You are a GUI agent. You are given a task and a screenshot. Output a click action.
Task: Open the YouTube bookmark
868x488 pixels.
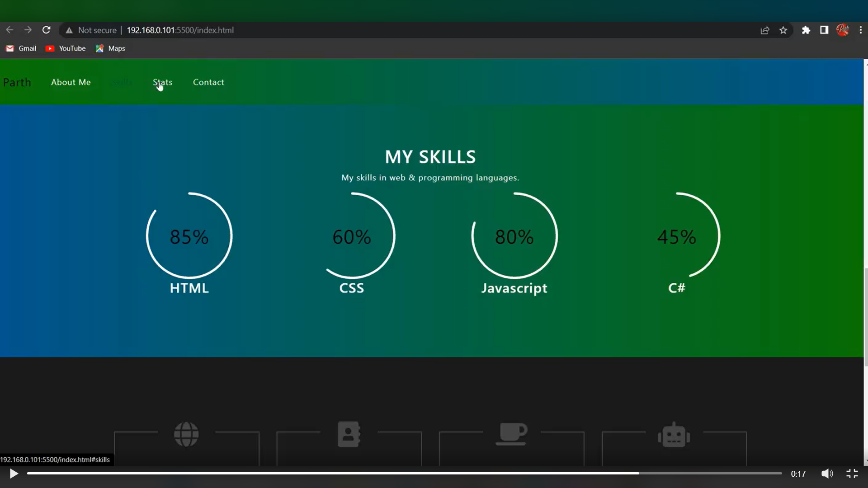[x=66, y=48]
